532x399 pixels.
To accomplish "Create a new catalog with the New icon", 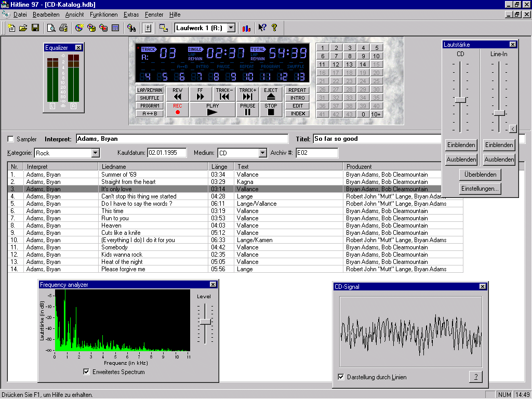I will 11,28.
